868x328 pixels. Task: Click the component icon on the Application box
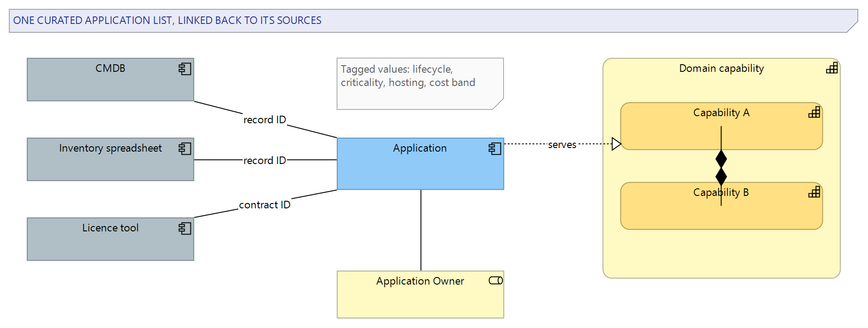click(495, 148)
